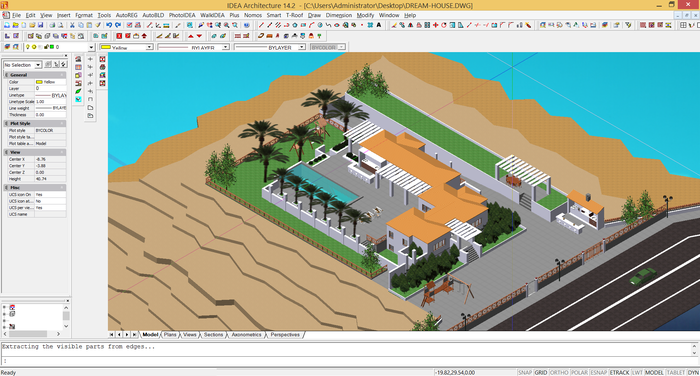The image size is (700, 376).
Task: Click the red square icon in second toolbar
Action: [119, 36]
